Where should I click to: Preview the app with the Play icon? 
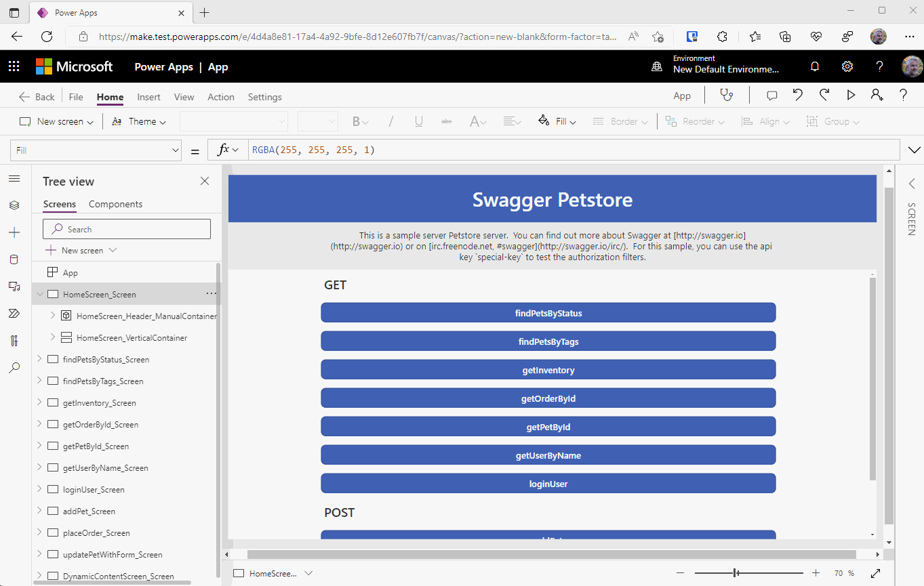851,96
